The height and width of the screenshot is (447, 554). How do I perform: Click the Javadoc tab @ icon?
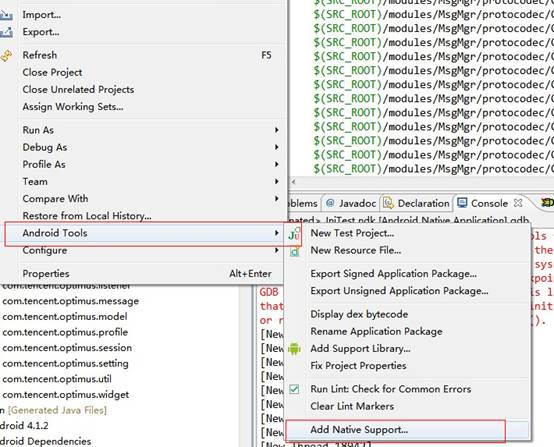tap(330, 203)
